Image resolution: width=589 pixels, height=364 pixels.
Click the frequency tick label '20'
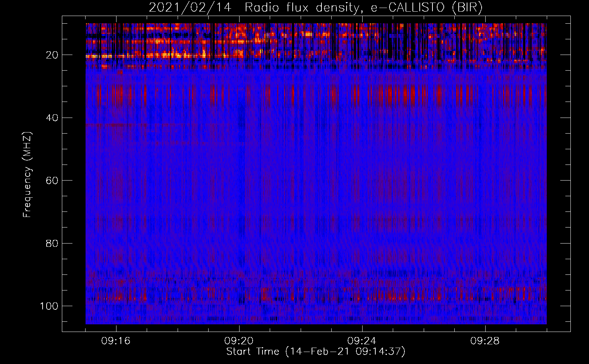coord(52,55)
